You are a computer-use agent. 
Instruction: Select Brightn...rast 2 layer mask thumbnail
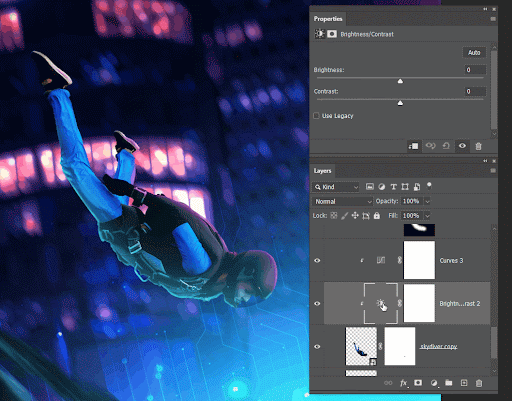pos(419,303)
